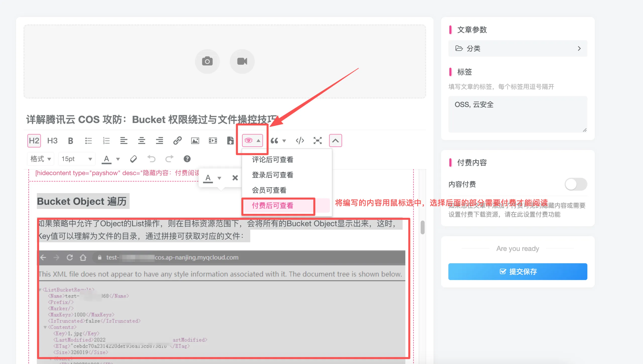Click the eye icon for hidden content
The height and width of the screenshot is (364, 643).
click(x=249, y=140)
